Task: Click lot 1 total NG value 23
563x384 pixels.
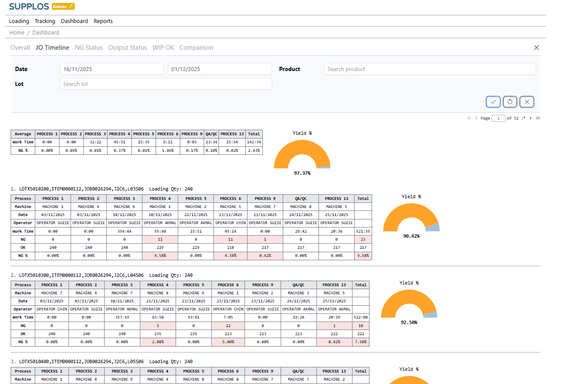Action: point(363,240)
